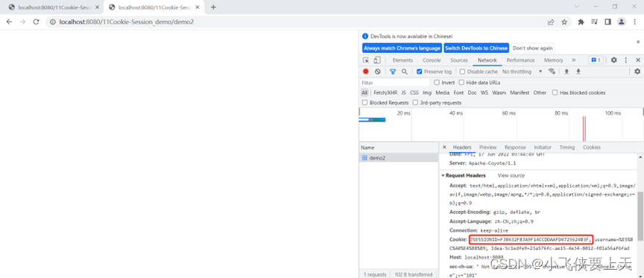This screenshot has height=278, width=644.
Task: Filter requests by CSS type
Action: (414, 93)
